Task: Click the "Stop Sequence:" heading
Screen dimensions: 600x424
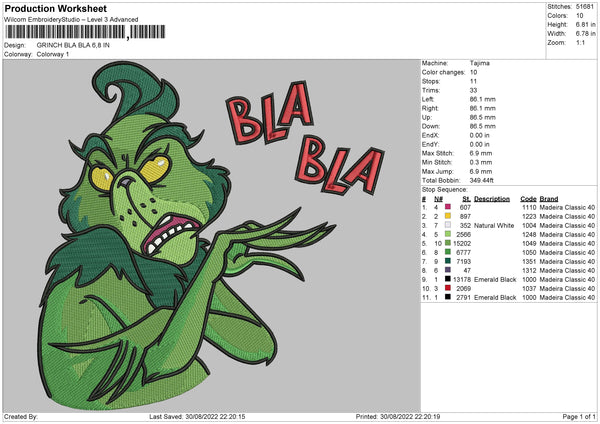Action: [445, 190]
